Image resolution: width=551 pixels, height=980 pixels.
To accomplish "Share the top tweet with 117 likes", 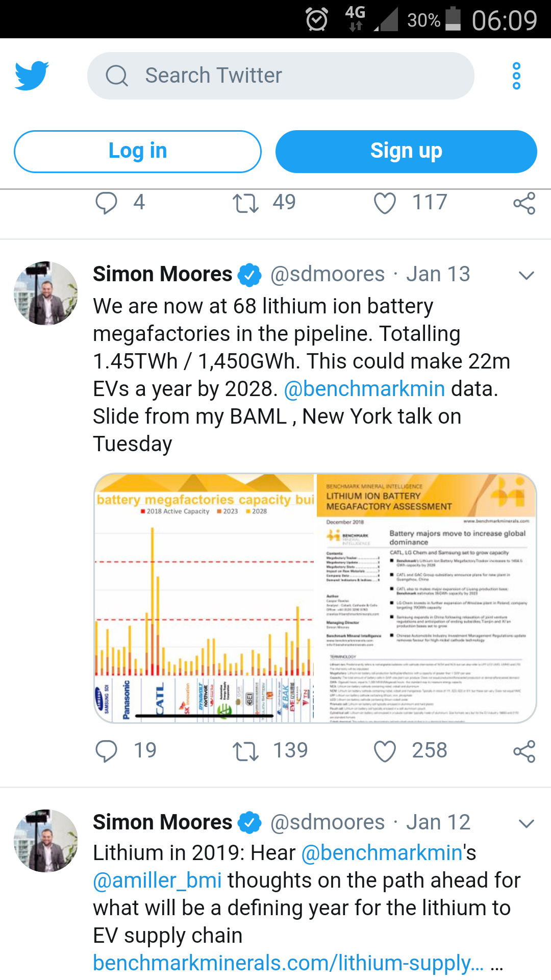I will [x=524, y=203].
